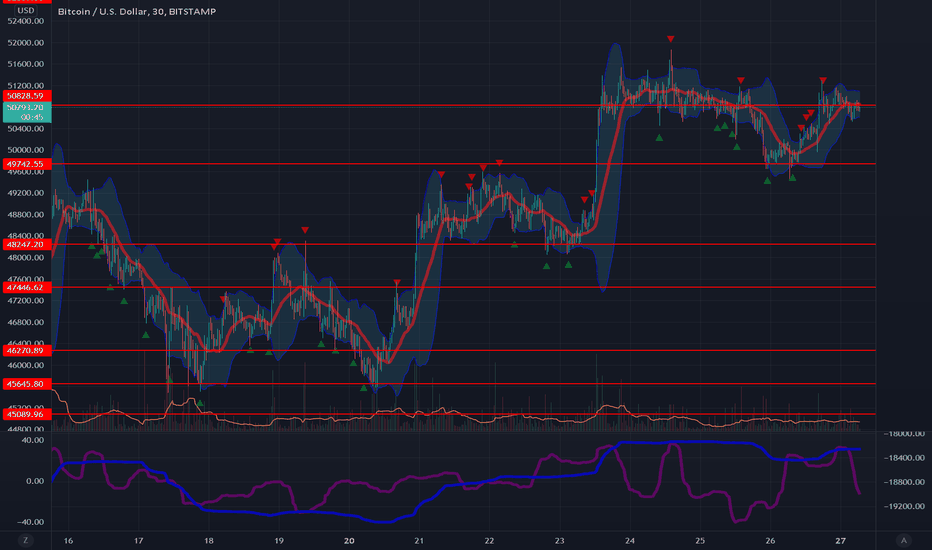This screenshot has width=932, height=550.
Task: Click date label 16 on time axis
Action: [68, 540]
